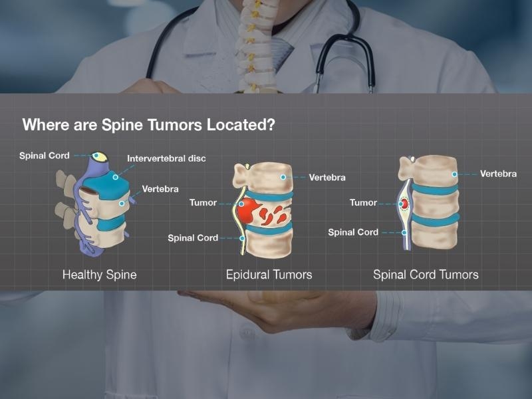This screenshot has width=532, height=399.
Task: Click "Spinal Cord" label in Epidural Tumors diagram
Action: click(193, 238)
